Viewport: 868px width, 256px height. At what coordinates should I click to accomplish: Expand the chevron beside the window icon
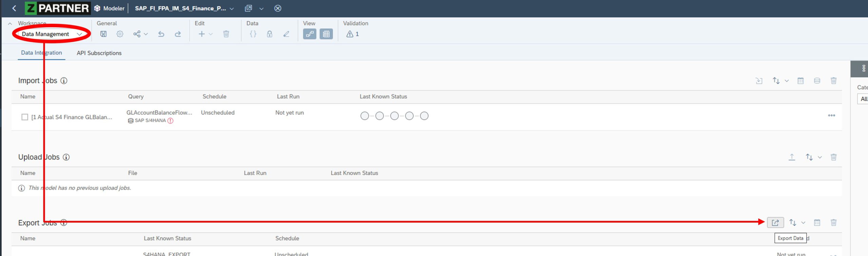coord(261,8)
